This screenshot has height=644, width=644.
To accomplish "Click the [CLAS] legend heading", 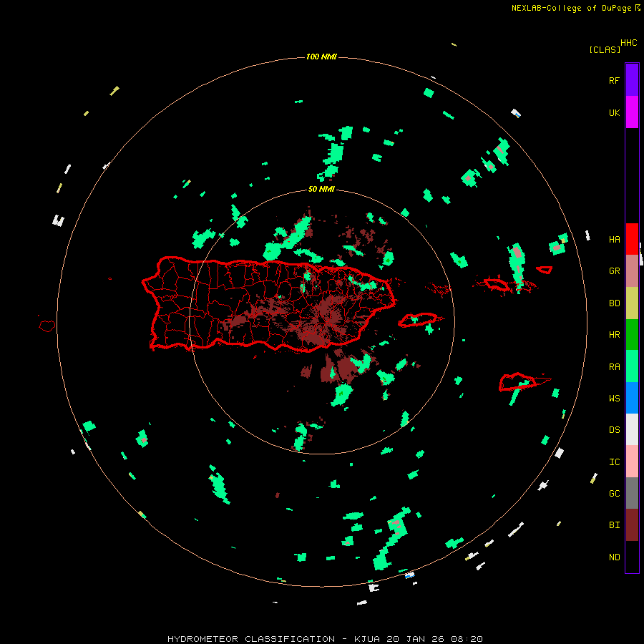I will [x=605, y=49].
